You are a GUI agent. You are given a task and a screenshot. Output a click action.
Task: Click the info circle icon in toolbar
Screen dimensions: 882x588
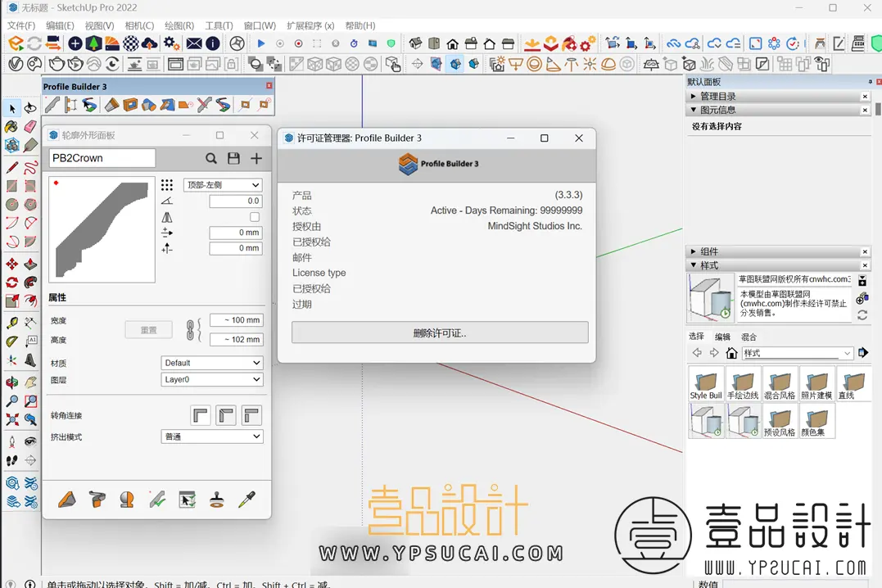tap(213, 43)
